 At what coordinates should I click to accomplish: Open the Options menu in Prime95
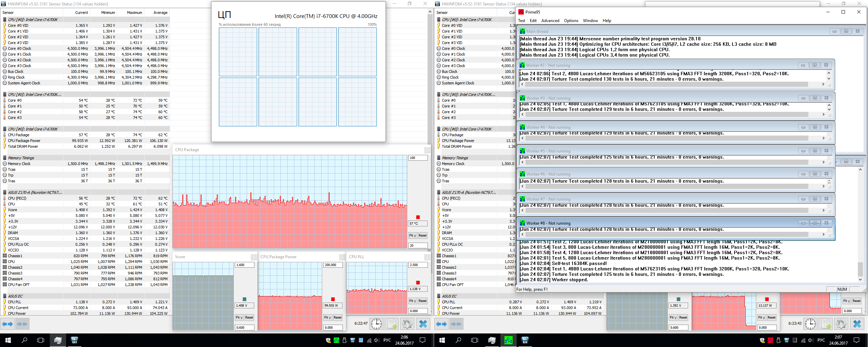click(x=571, y=21)
